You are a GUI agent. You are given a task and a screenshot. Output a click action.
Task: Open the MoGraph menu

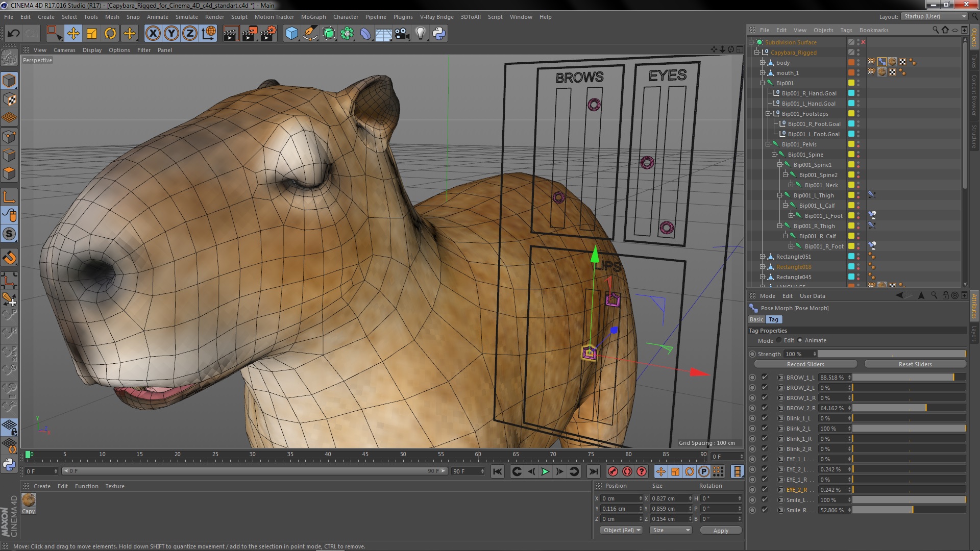(313, 17)
